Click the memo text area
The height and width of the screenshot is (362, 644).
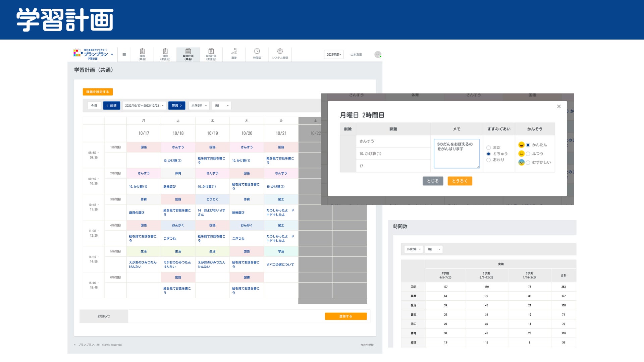[x=457, y=154]
